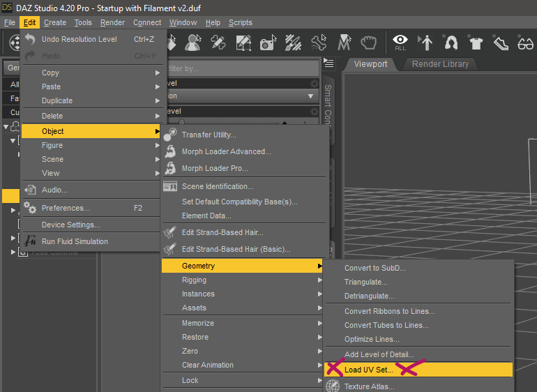Click the Edit Strand-Based Hair (Basic) icon
Screen dimensions: 537x392
click(x=170, y=249)
